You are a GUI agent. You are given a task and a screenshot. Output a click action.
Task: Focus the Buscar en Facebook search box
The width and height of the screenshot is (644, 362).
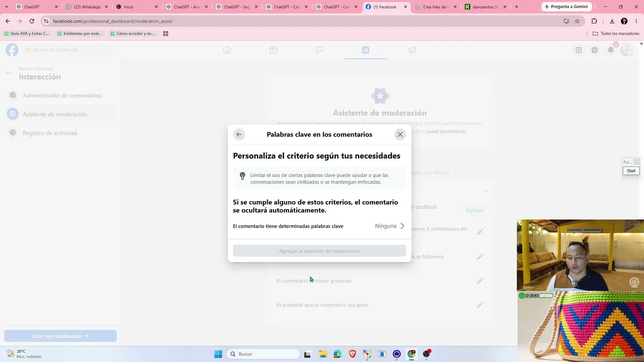[x=68, y=50]
